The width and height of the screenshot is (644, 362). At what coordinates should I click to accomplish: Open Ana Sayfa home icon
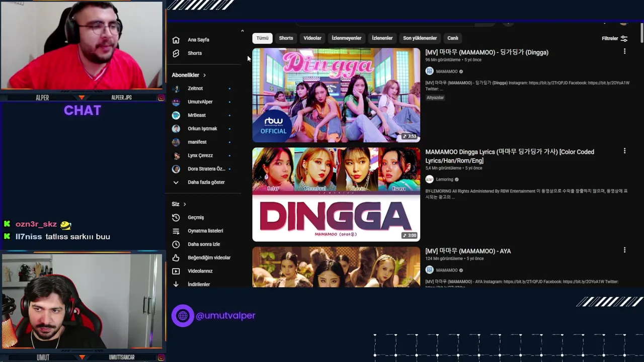tap(176, 40)
